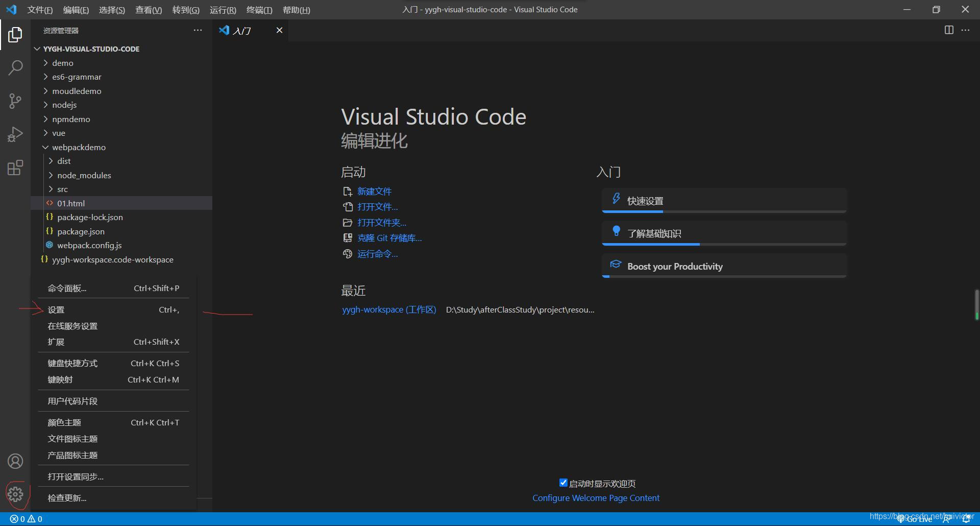Open the 文件(F) menu
This screenshot has height=526, width=980.
tap(40, 10)
